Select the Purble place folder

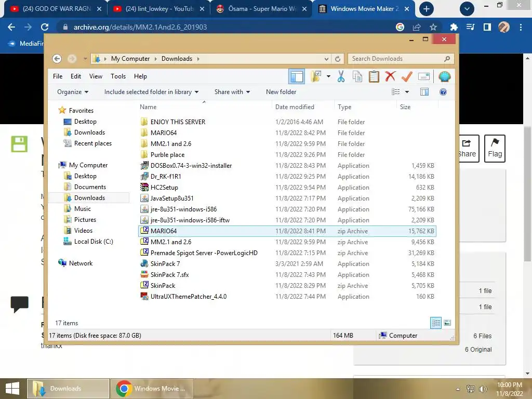(287, 155)
